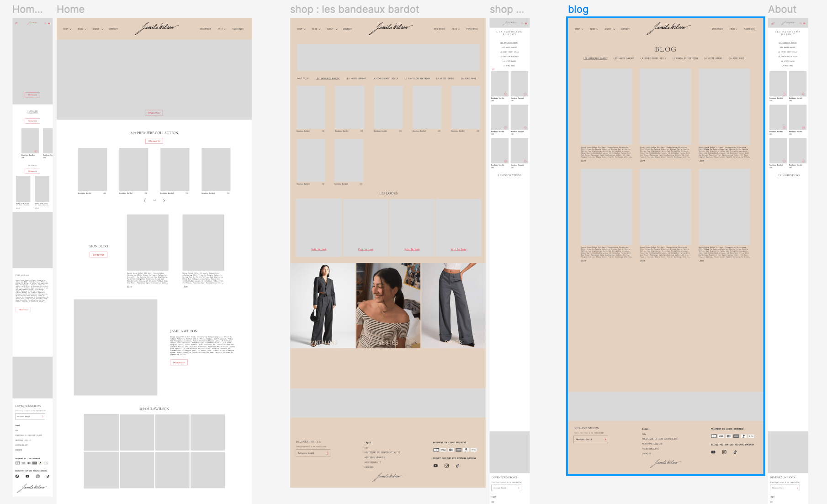Click Découvrir button under MA PREMIÈRE COLLECTION
The image size is (827, 504).
point(154,141)
